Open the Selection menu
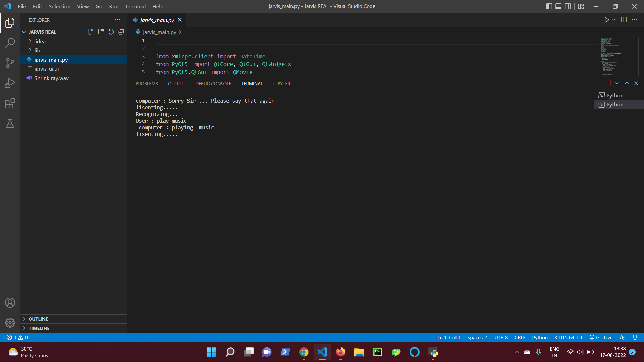 pos(59,6)
